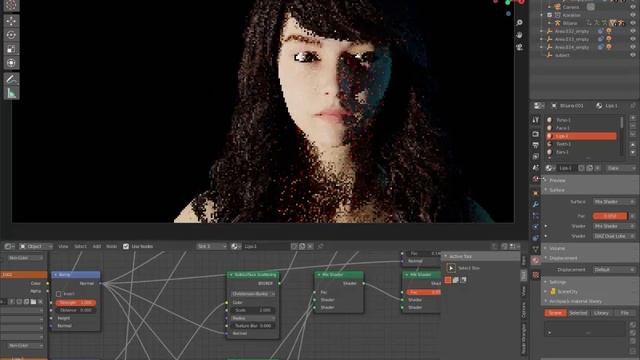
Task: Open the Displacement dropdown set to Default
Action: (614, 270)
